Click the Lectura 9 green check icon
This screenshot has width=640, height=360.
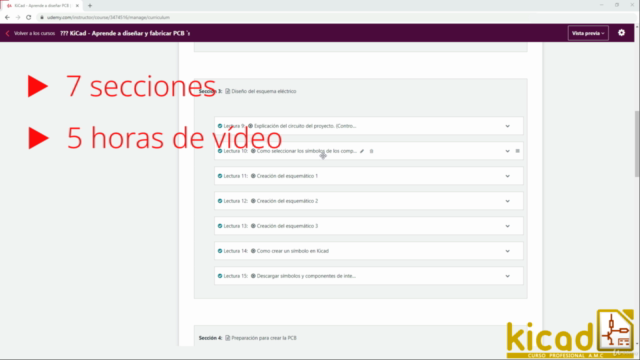click(220, 126)
